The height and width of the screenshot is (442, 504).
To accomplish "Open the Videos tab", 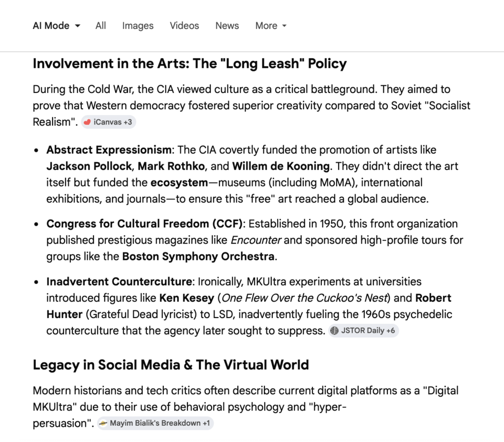I will point(185,26).
